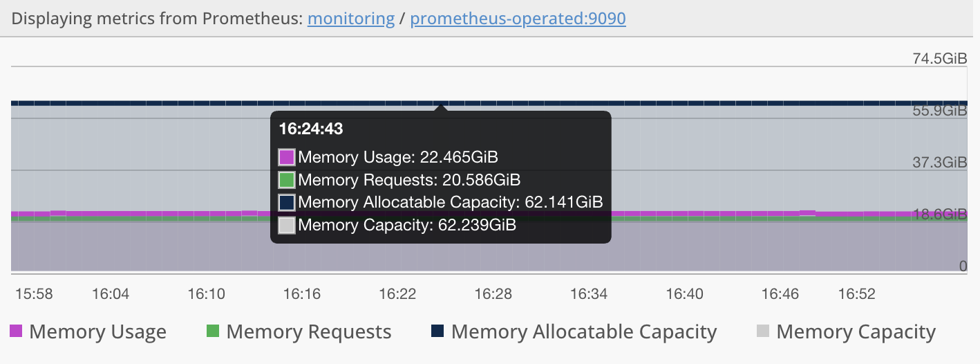The width and height of the screenshot is (980, 364).
Task: Click the 16:40 time axis label
Action: click(684, 294)
